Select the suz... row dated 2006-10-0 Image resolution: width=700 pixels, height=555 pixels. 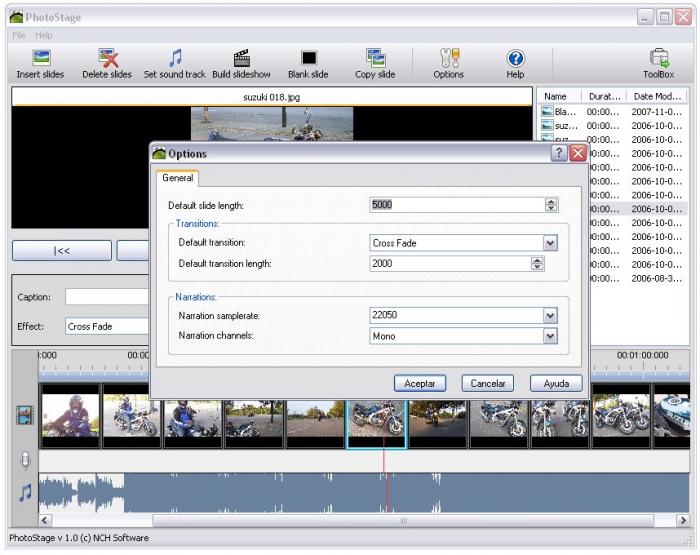613,125
